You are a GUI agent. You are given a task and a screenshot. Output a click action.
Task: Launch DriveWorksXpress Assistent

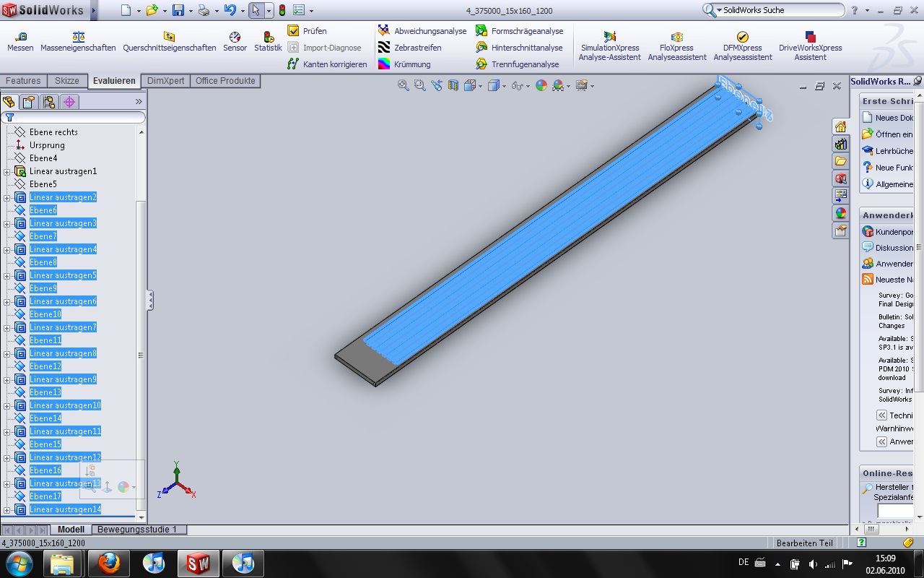click(x=810, y=46)
